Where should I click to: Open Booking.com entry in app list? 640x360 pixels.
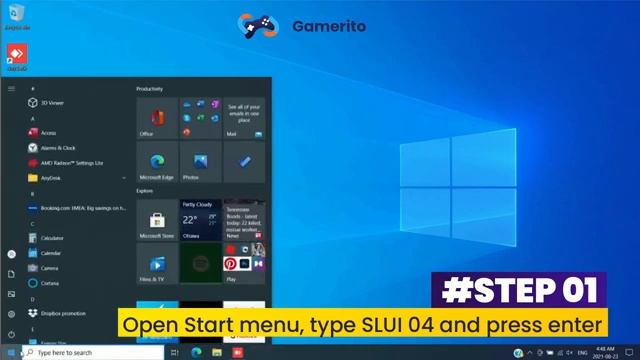(x=77, y=208)
